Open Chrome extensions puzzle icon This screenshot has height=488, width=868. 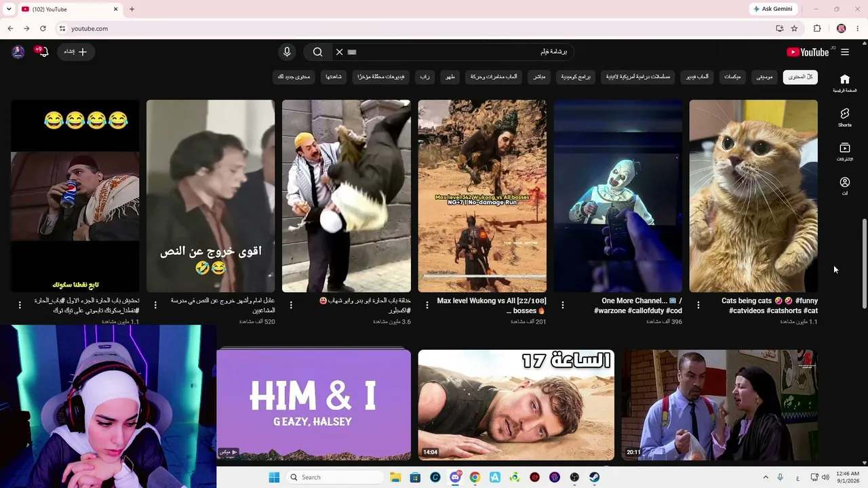pyautogui.click(x=817, y=28)
